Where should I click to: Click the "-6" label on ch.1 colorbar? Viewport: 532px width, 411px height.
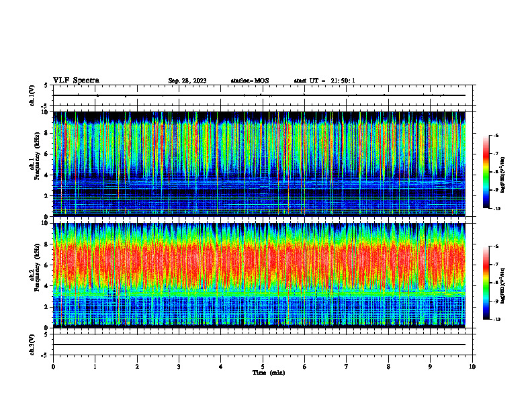coord(496,135)
